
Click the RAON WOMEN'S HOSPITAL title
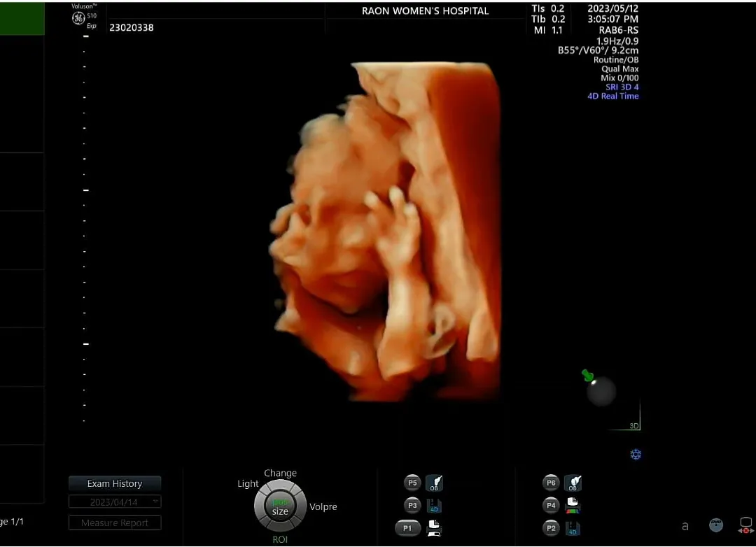426,11
